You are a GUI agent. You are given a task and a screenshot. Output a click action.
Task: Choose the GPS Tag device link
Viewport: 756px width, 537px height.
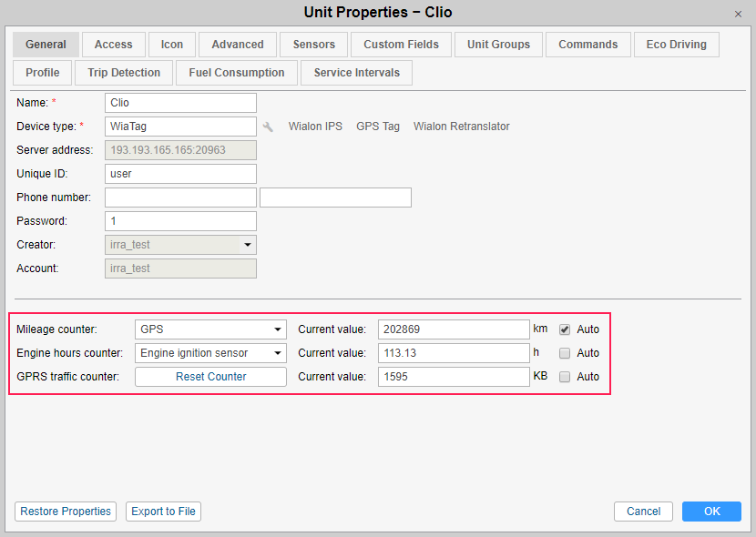pyautogui.click(x=378, y=127)
